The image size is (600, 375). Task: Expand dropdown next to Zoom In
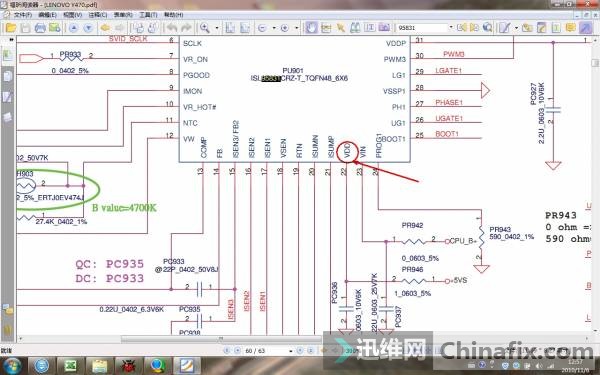tap(297, 28)
